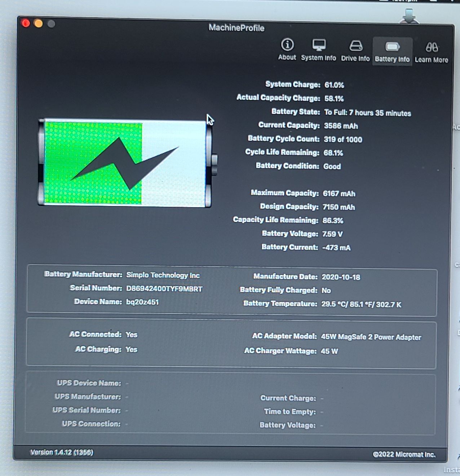Click the ©2022 Micromat Inc. label

[404, 454]
